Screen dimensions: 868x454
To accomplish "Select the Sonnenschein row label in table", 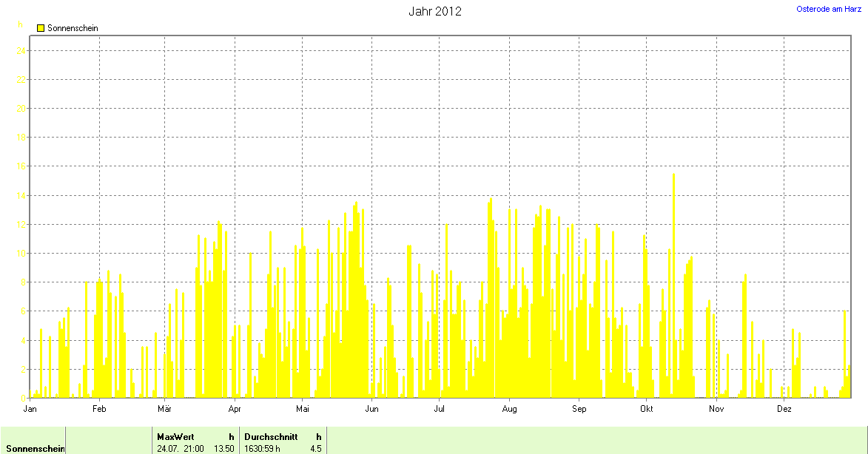I will 35,448.
